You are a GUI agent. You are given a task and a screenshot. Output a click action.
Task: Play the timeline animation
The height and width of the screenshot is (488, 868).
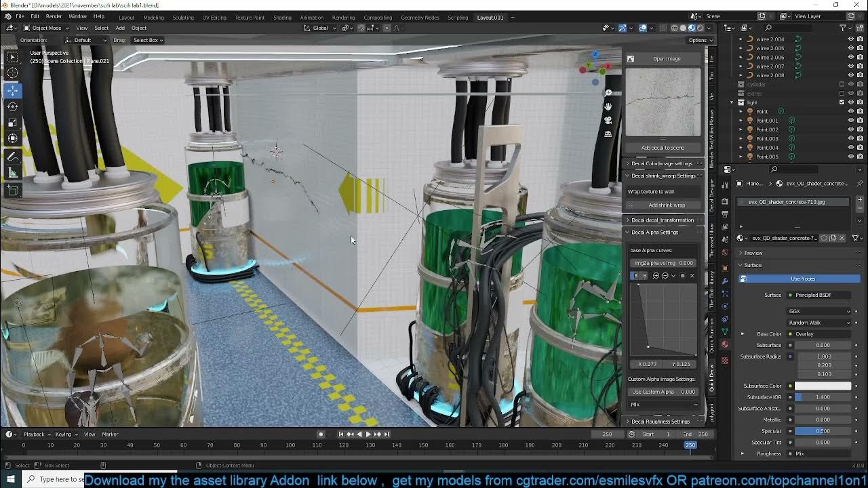click(x=368, y=434)
